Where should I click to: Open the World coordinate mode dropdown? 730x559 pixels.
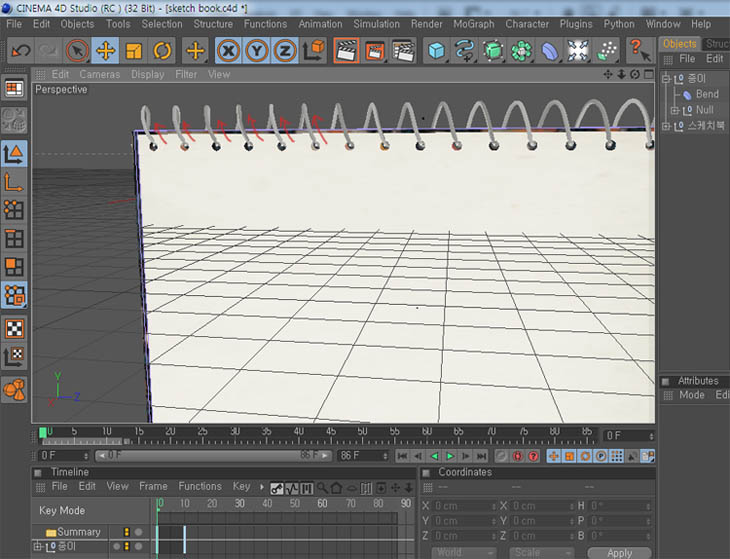(x=464, y=552)
